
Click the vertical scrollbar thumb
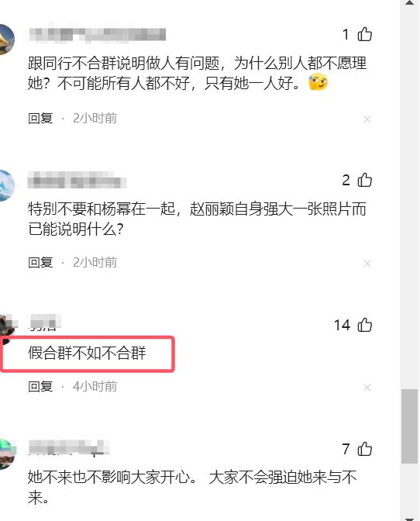coord(409,426)
